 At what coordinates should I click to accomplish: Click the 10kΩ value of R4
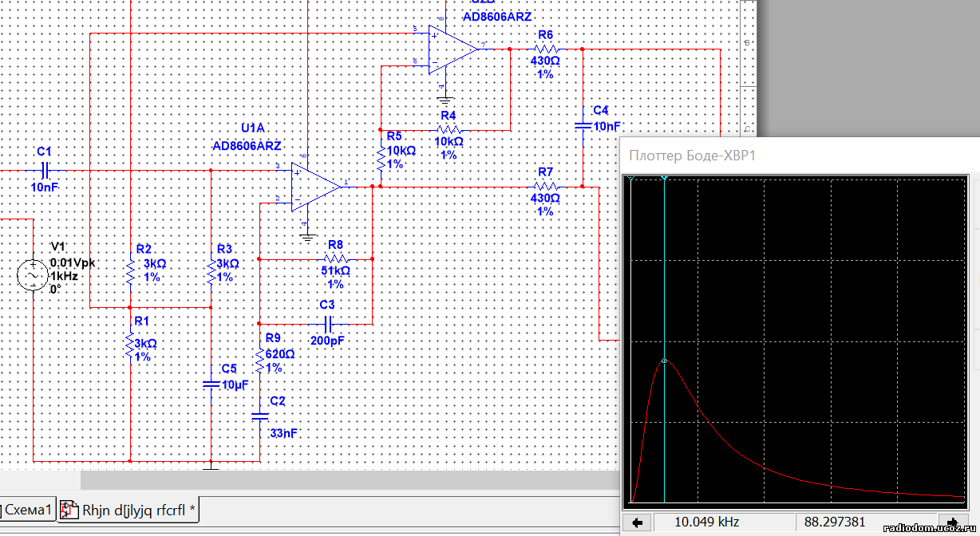pos(448,141)
